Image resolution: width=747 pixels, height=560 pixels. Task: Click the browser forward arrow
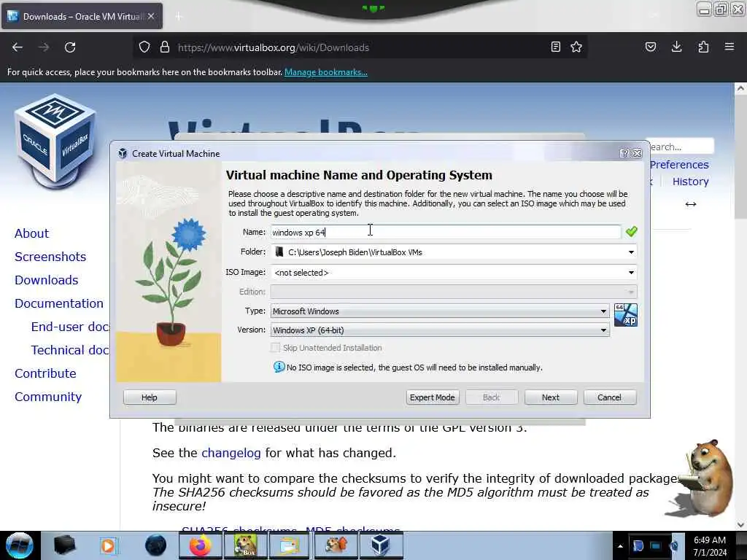click(x=44, y=47)
